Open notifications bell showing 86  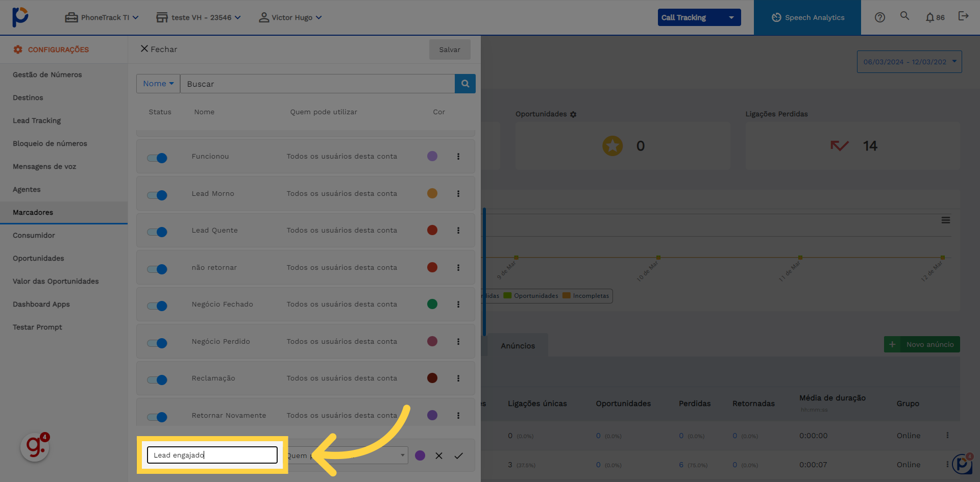[x=935, y=17]
